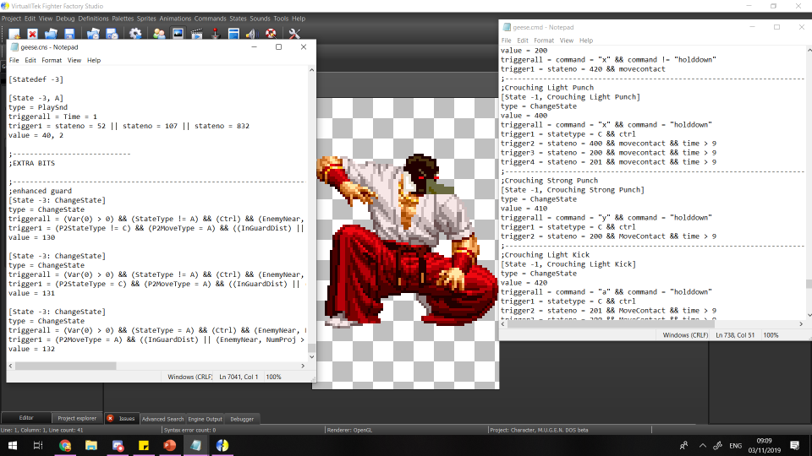Click the save floppy disk toolbar icon
Screen dimensions: 812x456
pos(69,34)
